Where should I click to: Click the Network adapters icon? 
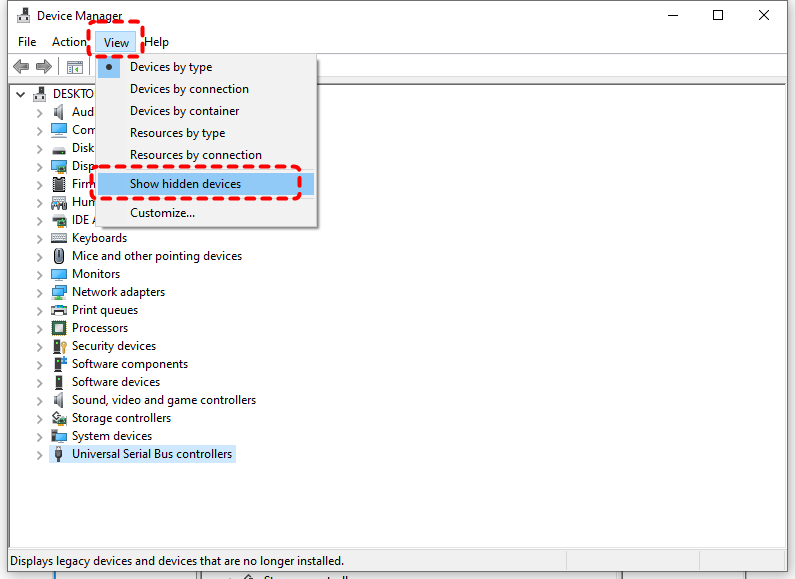[x=59, y=292]
